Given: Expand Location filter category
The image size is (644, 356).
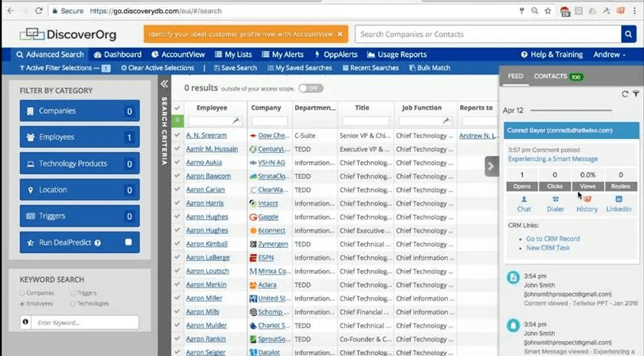Looking at the screenshot, I should click(80, 190).
